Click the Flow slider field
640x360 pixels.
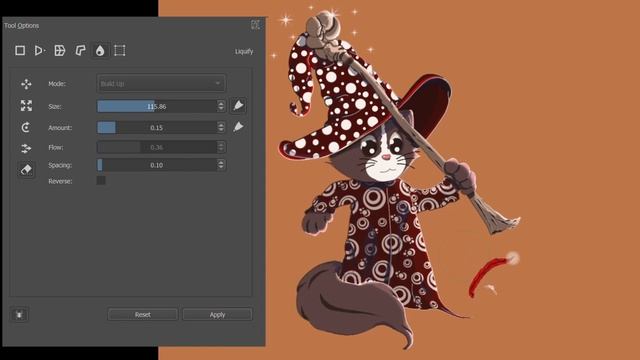point(157,147)
